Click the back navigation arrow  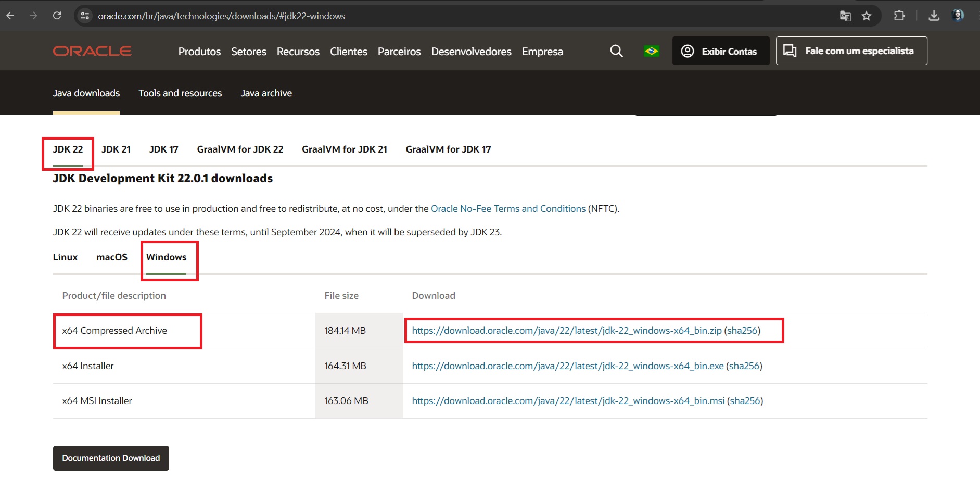(10, 16)
